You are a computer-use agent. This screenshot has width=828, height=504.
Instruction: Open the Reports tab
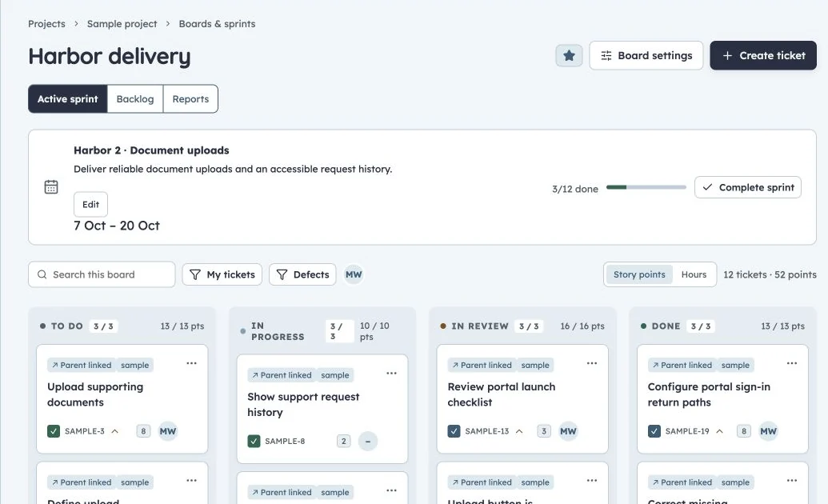tap(190, 98)
